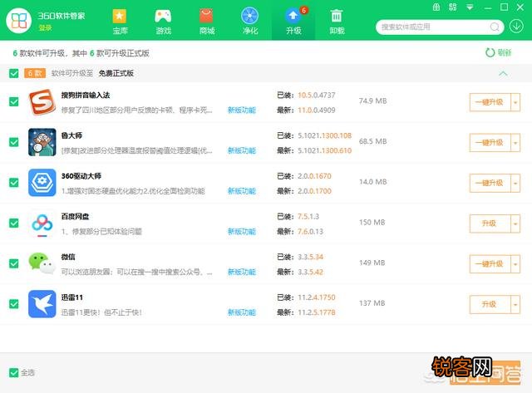
Task: Toggle the 全选 select-all checkbox
Action: coord(14,373)
